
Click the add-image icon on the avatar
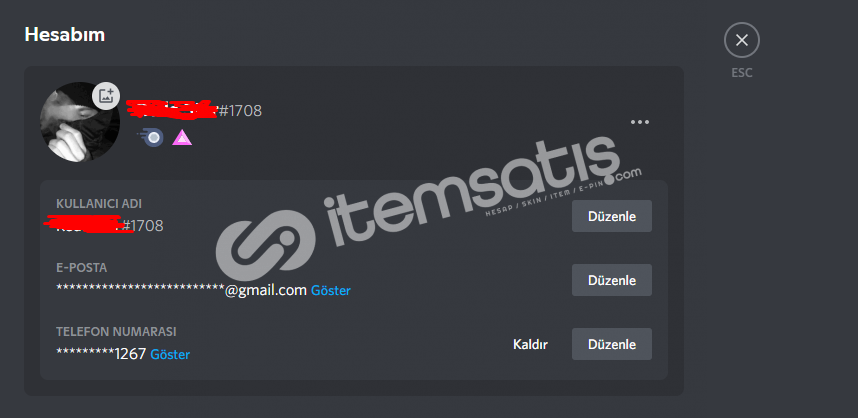click(106, 96)
